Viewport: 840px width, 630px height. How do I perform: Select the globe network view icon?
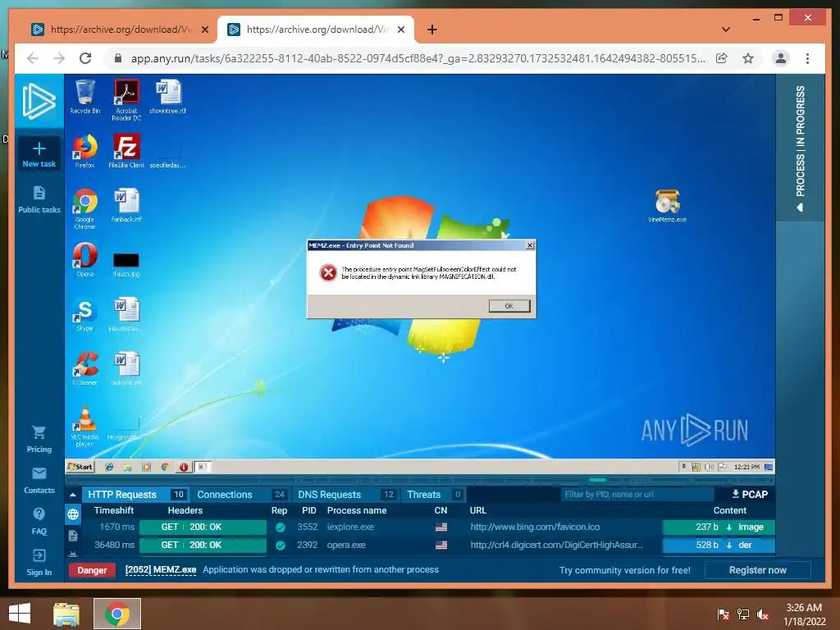[x=73, y=515]
